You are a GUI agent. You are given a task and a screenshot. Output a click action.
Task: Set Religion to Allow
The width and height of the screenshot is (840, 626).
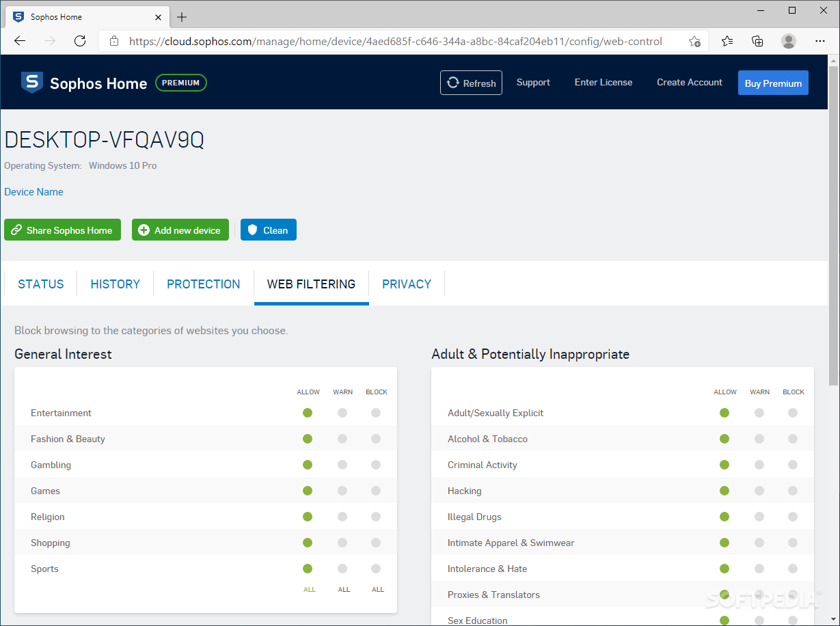tap(308, 517)
